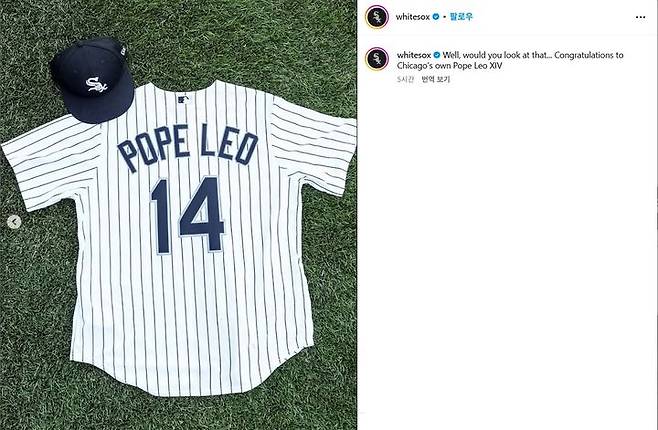Screen dimensions: 658x430
Task: Click the navy baseball cap in photo
Action: click(x=93, y=81)
